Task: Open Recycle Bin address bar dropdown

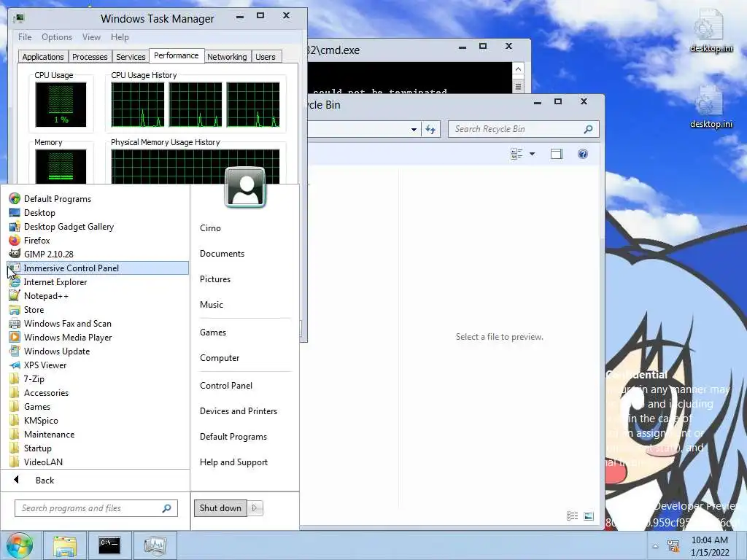Action: pyautogui.click(x=414, y=129)
